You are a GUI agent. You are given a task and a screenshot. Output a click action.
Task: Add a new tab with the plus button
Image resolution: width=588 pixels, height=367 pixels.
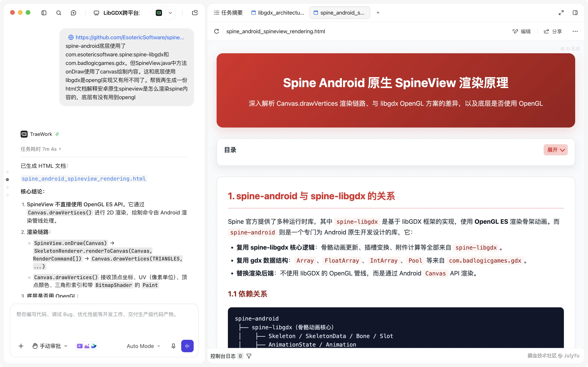pos(378,13)
